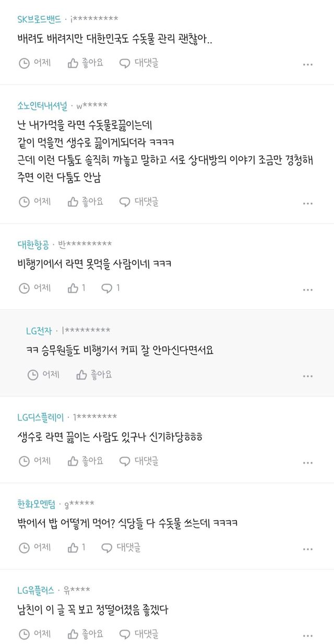Open the 대한항공 company link
334x644 pixels.
(33, 244)
